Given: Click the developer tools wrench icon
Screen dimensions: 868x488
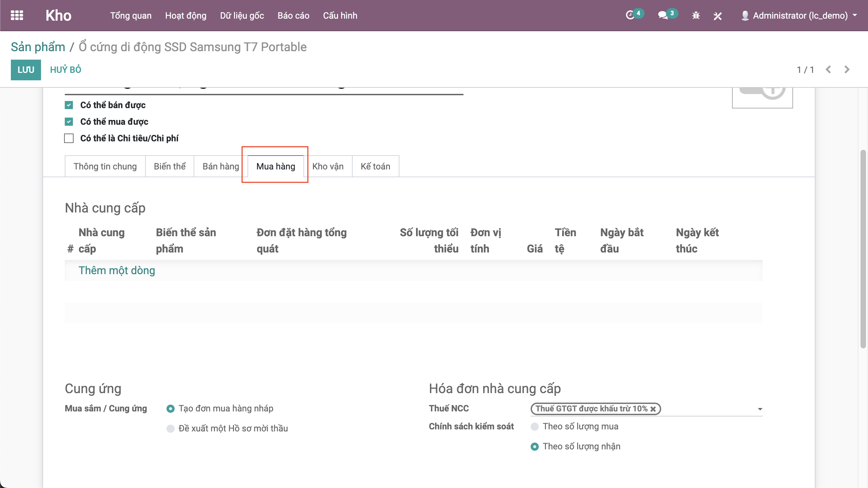Looking at the screenshot, I should pos(717,16).
